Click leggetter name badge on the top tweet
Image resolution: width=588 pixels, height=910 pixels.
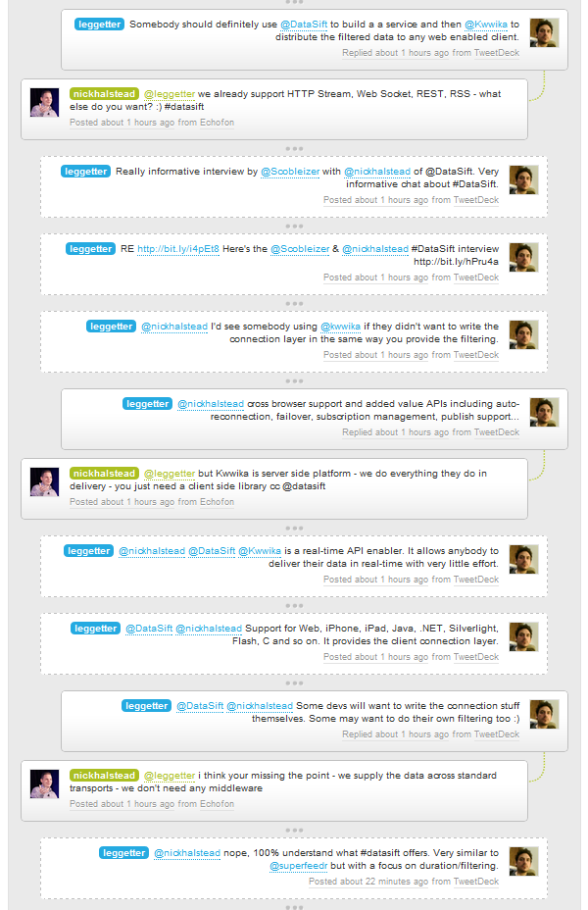click(99, 25)
